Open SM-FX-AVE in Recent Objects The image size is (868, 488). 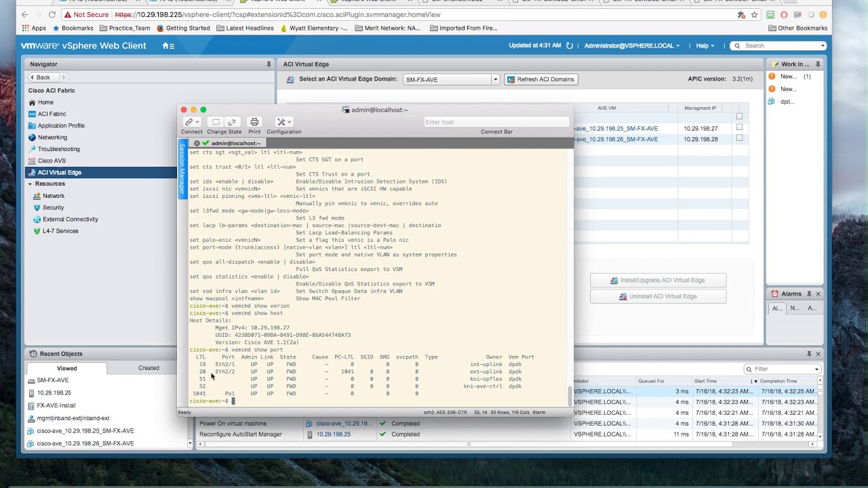tap(52, 380)
